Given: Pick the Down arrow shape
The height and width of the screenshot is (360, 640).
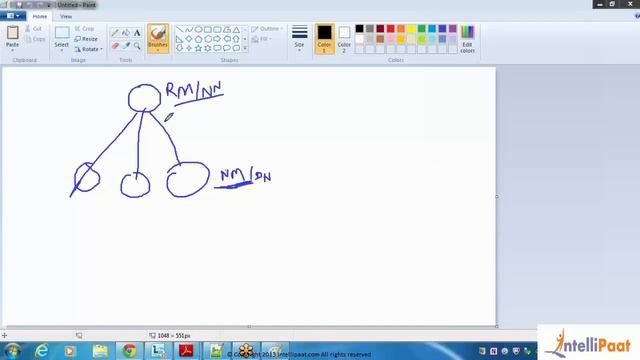Looking at the screenshot, I should point(180,48).
